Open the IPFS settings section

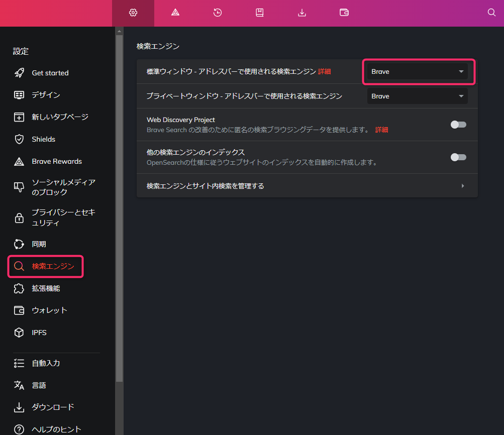point(39,333)
